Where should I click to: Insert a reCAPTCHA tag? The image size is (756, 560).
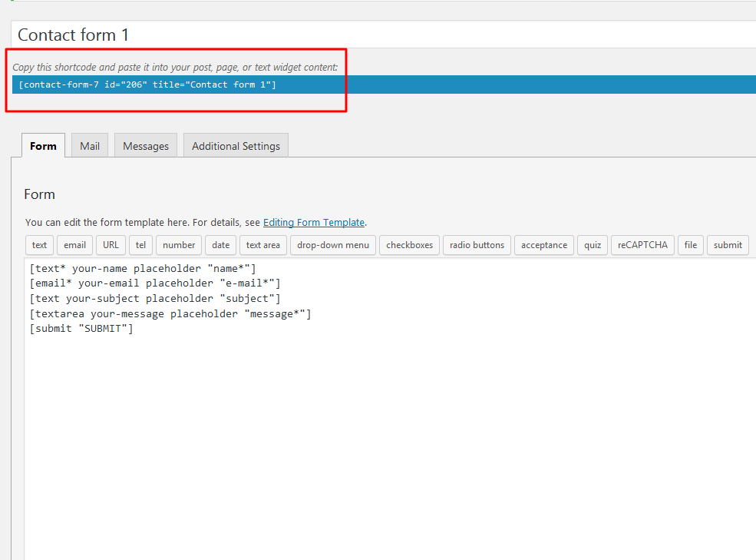click(642, 245)
